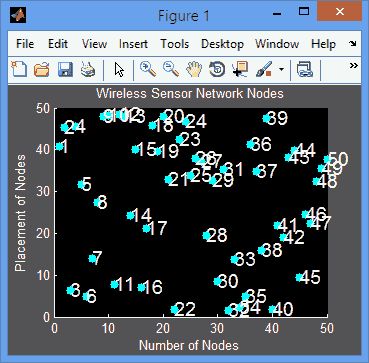This screenshot has width=369, height=363.
Task: Select node marker labeled 50
Action: 327,160
